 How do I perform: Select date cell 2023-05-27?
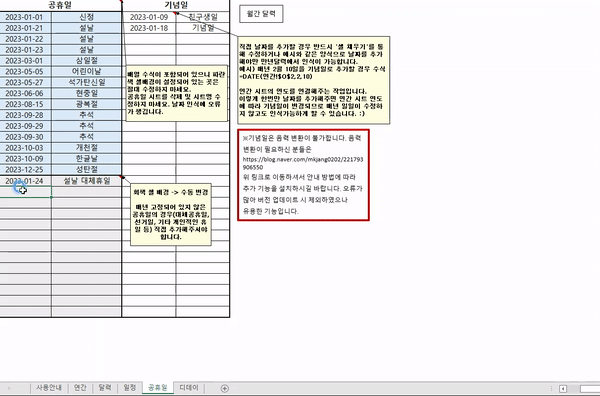(25, 82)
